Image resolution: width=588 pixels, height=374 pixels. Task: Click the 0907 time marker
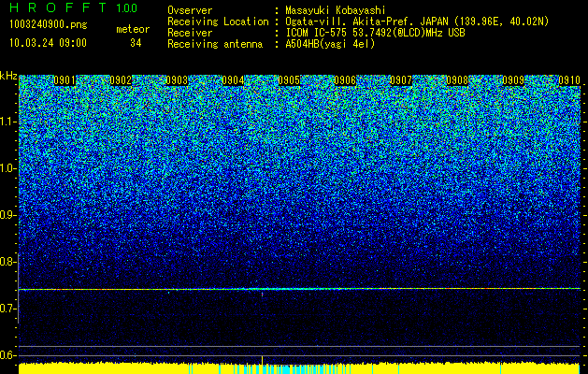(401, 80)
